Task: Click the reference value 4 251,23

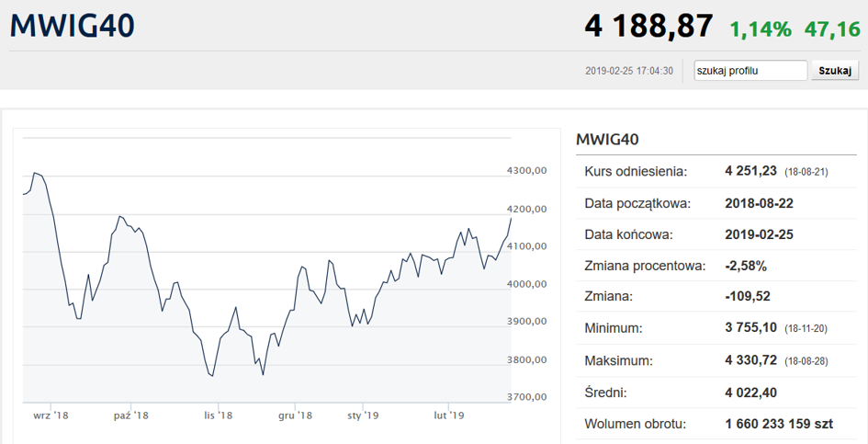Action: [750, 171]
